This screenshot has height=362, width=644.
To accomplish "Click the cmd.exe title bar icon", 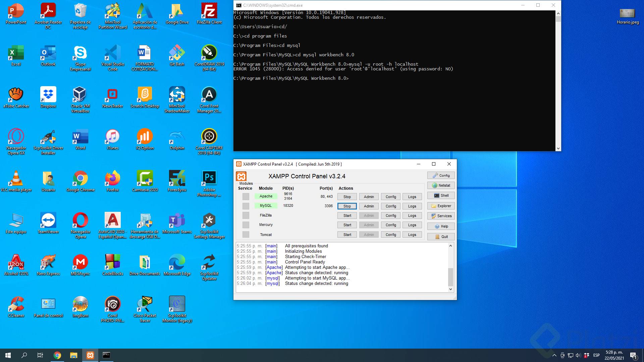I will tap(238, 5).
